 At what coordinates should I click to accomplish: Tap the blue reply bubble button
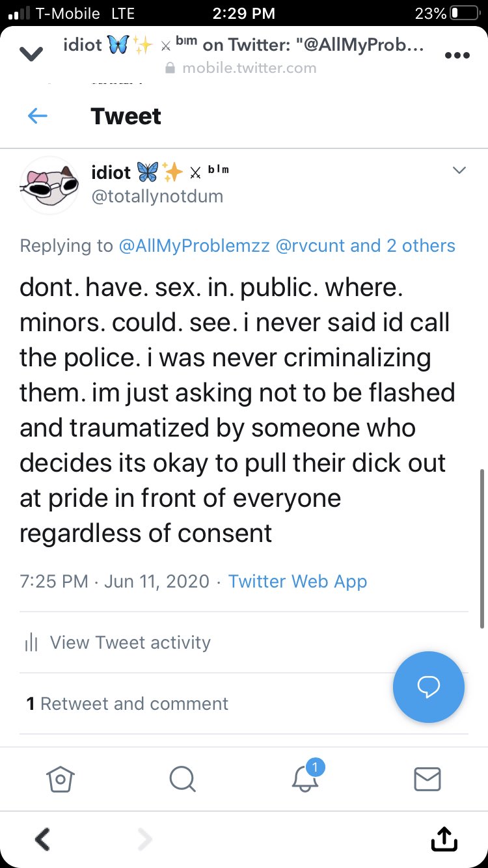click(x=429, y=686)
